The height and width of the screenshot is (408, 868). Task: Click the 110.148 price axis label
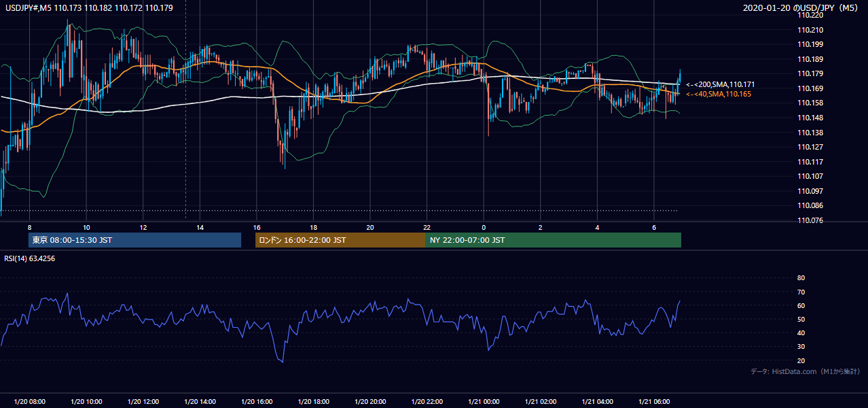pos(810,118)
